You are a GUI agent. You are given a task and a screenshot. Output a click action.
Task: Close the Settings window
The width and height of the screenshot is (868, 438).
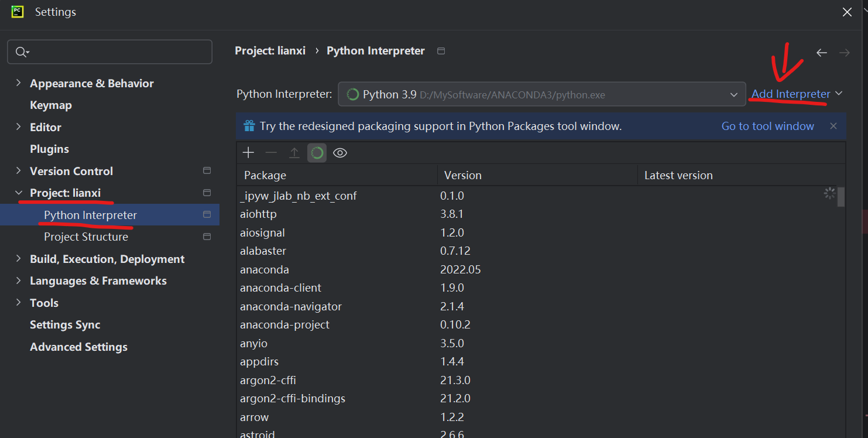[847, 12]
